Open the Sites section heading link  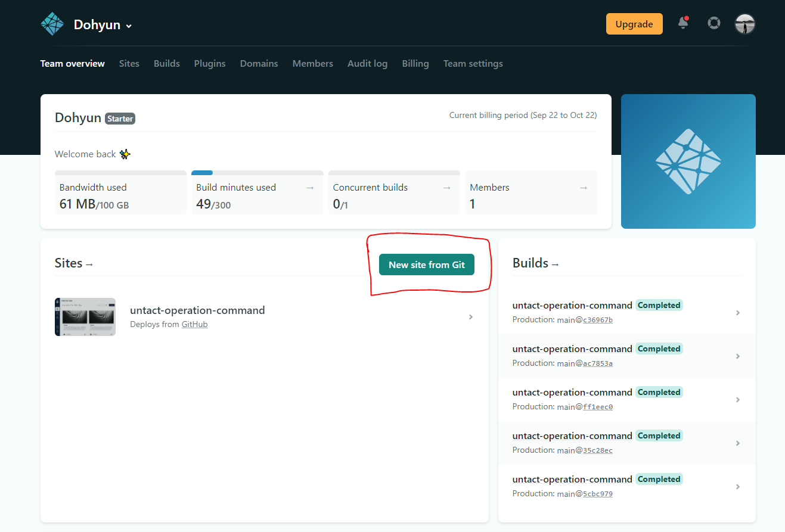pyautogui.click(x=74, y=263)
